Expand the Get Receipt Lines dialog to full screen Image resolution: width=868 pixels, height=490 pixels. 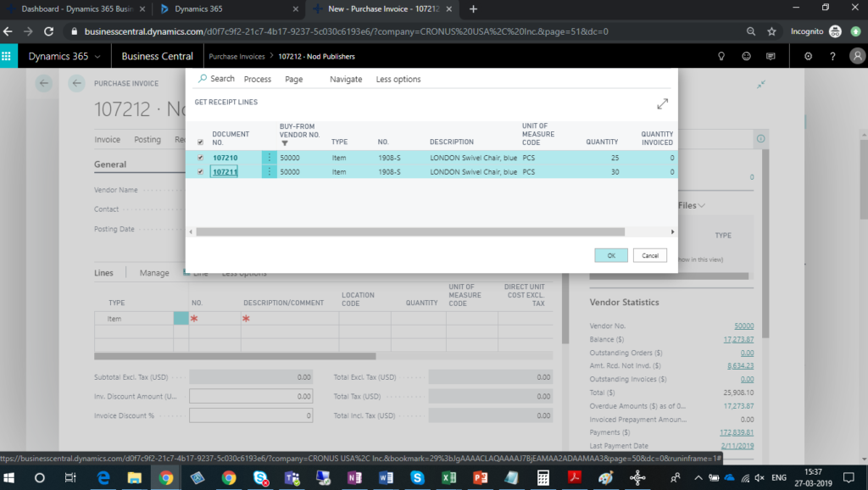click(662, 103)
